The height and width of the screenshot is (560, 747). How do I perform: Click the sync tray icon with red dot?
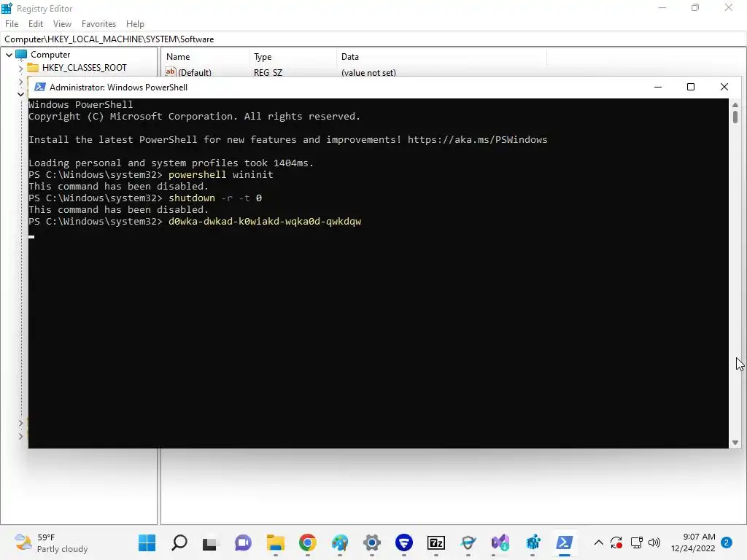(616, 542)
